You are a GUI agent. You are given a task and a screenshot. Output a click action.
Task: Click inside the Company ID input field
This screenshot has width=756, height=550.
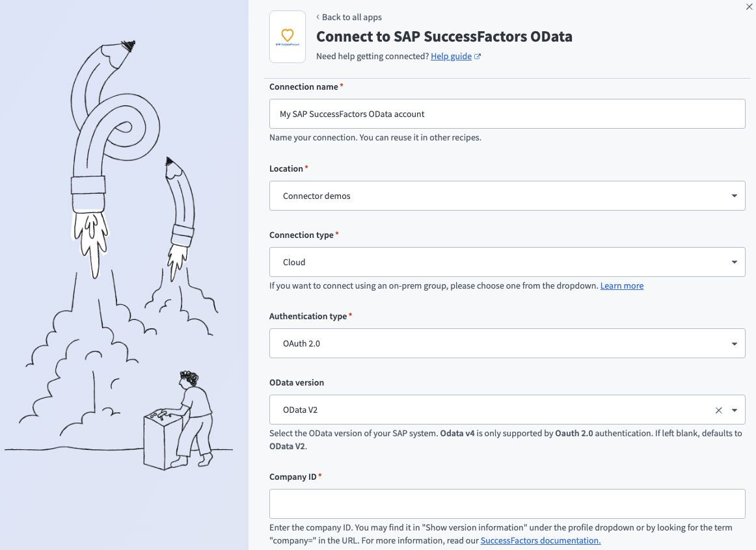pyautogui.click(x=507, y=503)
